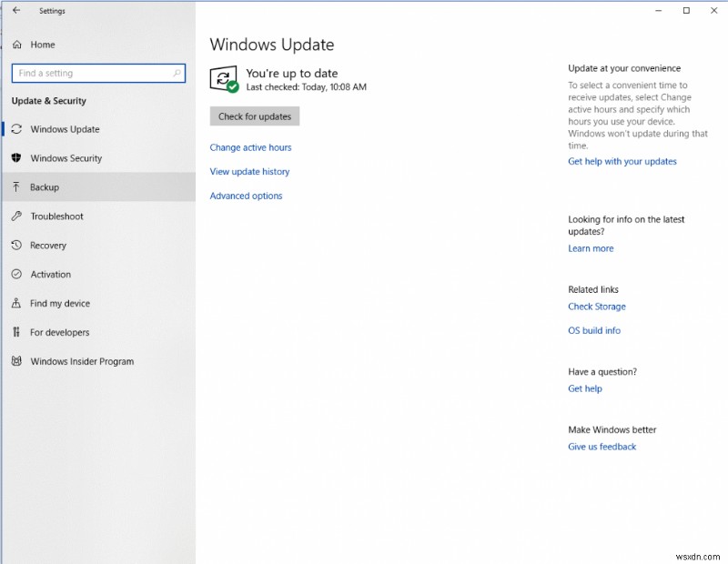Open the Windows Insider Program icon
The width and height of the screenshot is (728, 564).
[15, 361]
